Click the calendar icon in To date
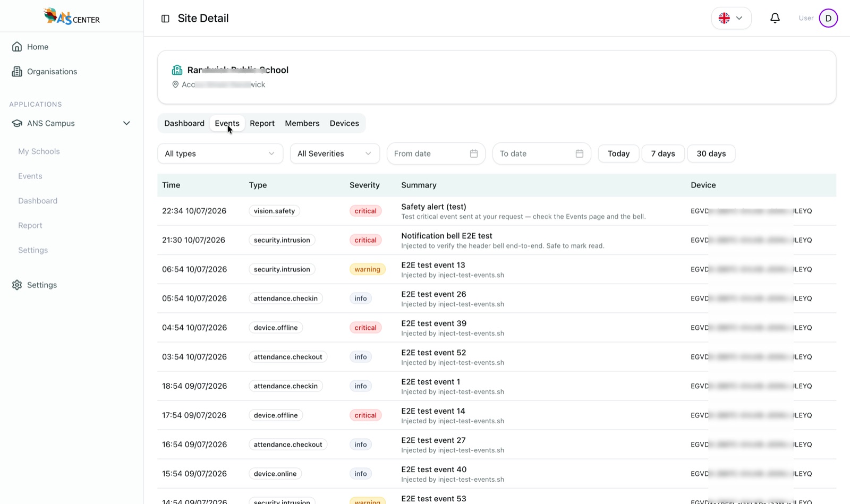Image resolution: width=850 pixels, height=504 pixels. pyautogui.click(x=580, y=153)
